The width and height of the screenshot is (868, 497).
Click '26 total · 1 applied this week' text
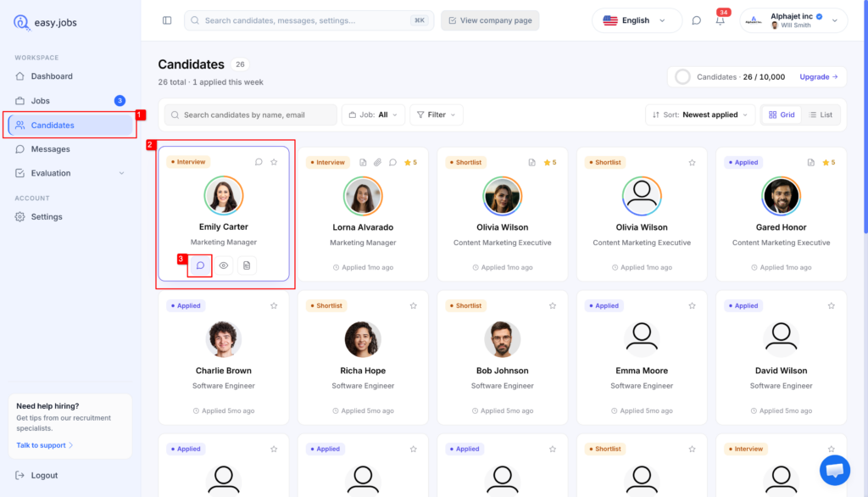click(210, 82)
